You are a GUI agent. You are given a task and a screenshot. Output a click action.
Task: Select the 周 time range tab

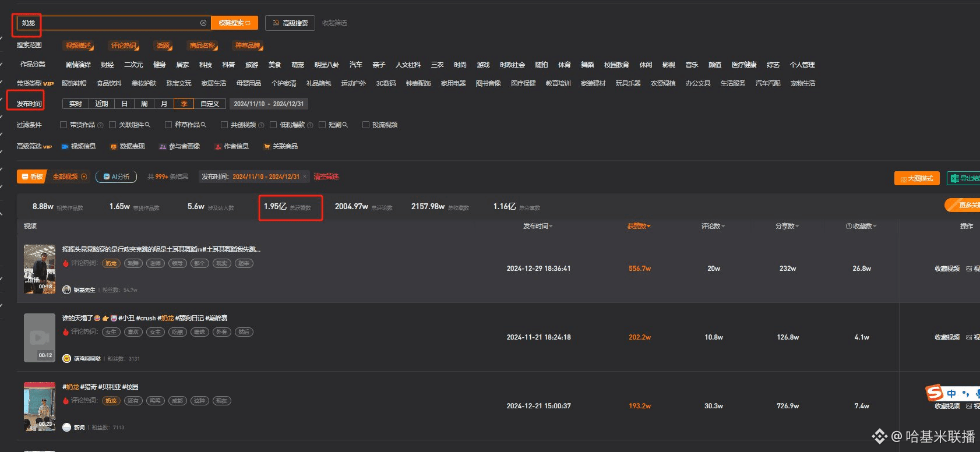[x=144, y=104]
